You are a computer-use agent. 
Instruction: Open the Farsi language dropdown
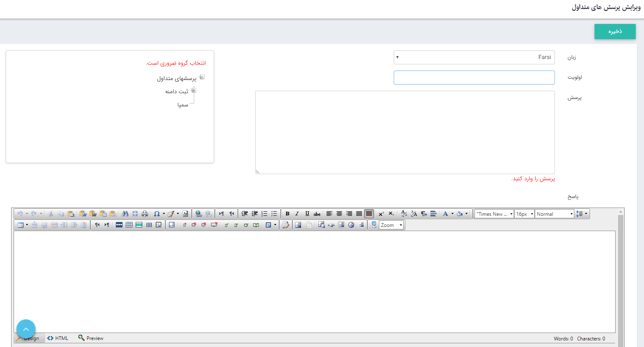[474, 57]
